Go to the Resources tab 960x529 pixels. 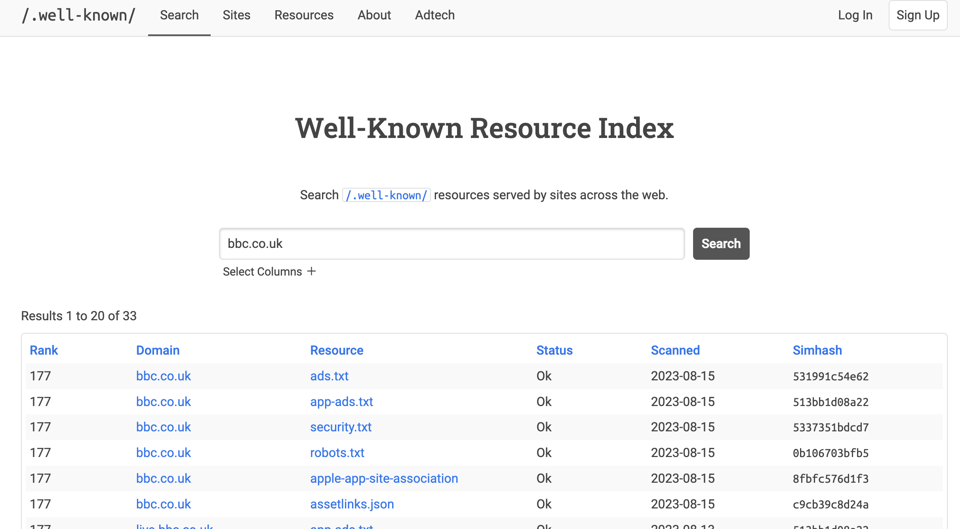pos(304,15)
